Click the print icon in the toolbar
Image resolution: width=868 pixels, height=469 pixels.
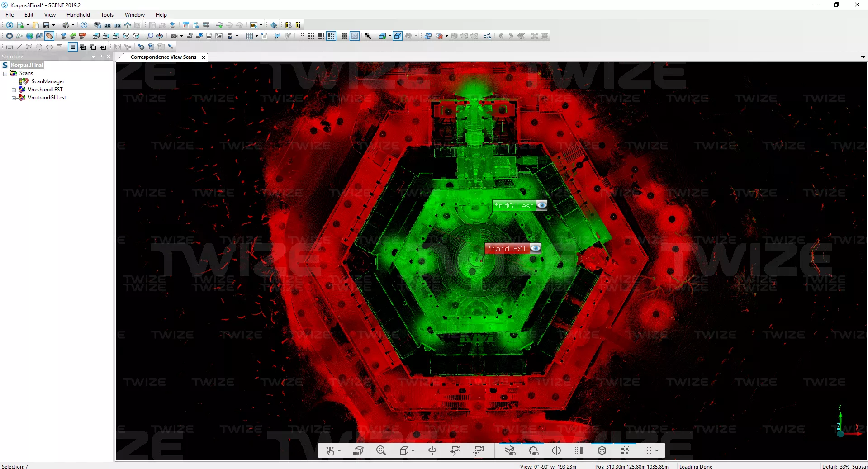pyautogui.click(x=66, y=25)
